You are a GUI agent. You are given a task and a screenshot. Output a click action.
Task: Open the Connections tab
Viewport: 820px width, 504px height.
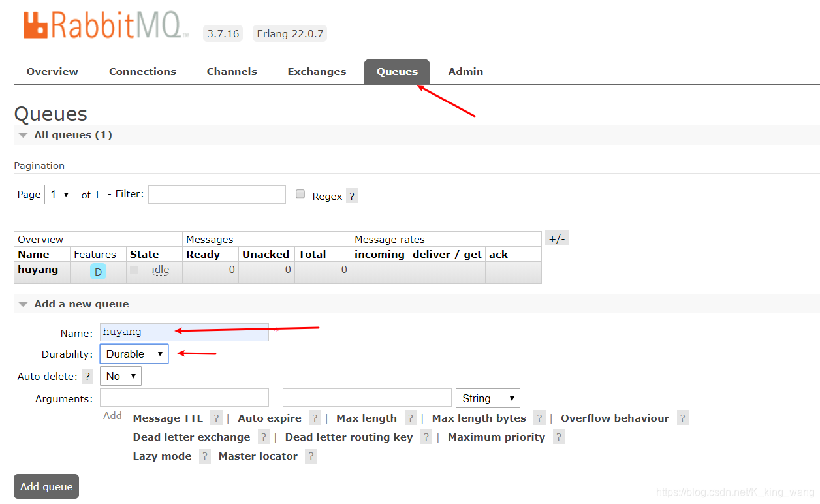[x=142, y=72]
